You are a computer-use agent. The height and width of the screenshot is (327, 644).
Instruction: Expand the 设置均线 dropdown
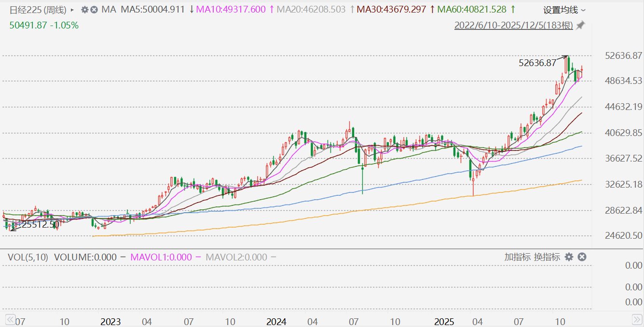pos(564,10)
